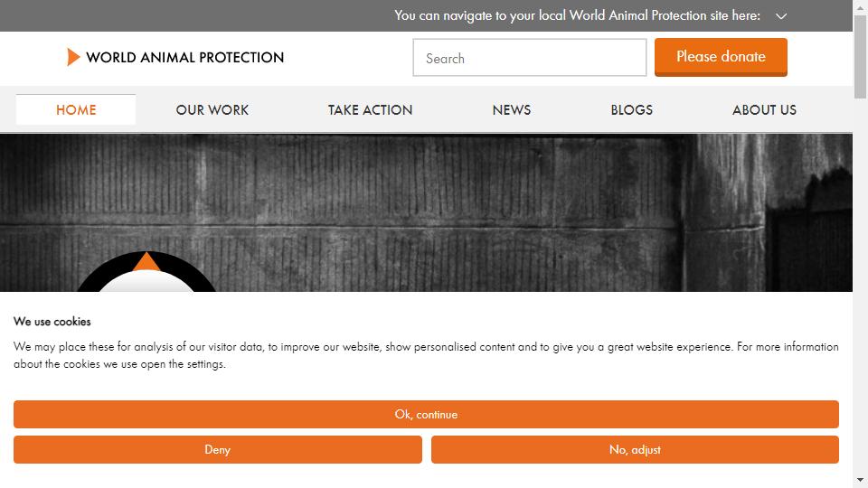Accept cookies with Ok, continue
868x488 pixels.
pyautogui.click(x=426, y=415)
